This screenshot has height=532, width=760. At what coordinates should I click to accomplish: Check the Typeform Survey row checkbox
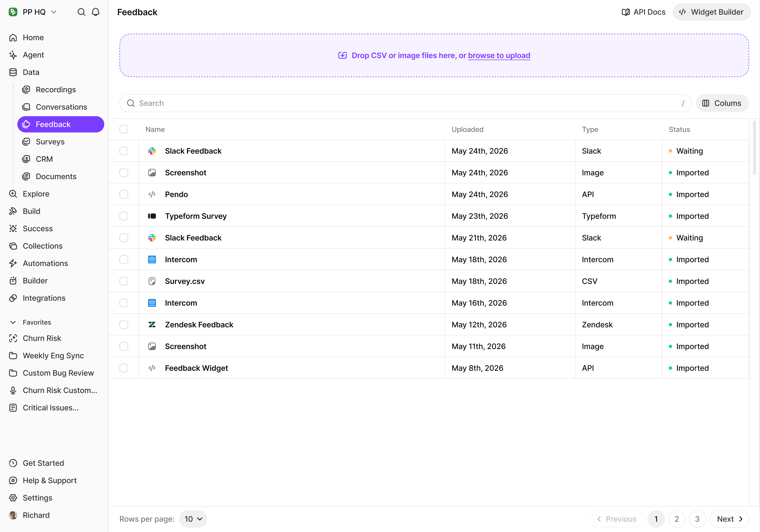click(124, 216)
